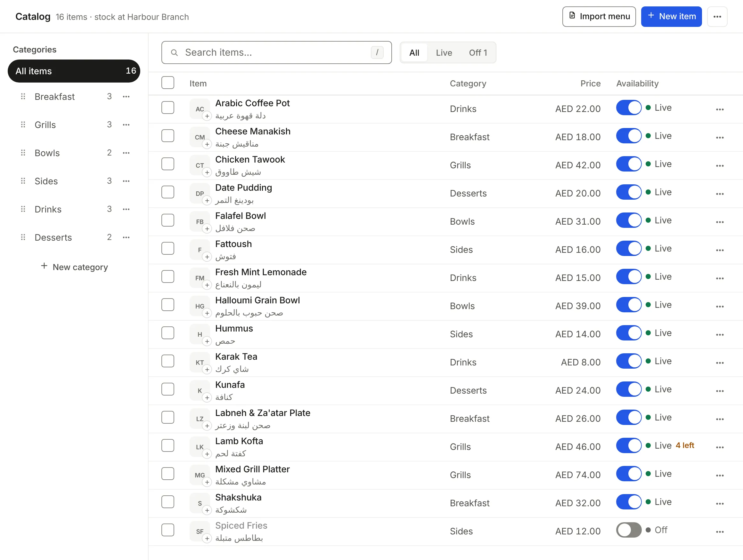Viewport: 743px width, 560px height.
Task: Open options menu for Drinks category
Action: pyautogui.click(x=126, y=209)
